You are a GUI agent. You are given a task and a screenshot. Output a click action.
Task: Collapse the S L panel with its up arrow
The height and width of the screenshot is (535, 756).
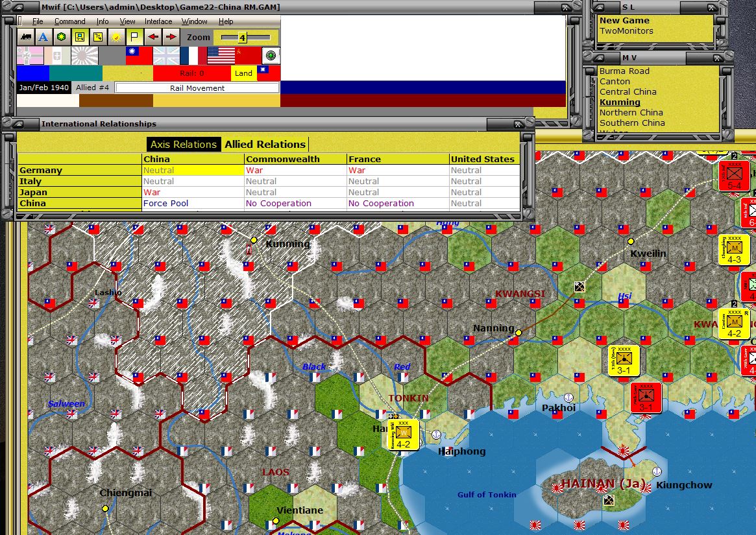click(x=600, y=7)
